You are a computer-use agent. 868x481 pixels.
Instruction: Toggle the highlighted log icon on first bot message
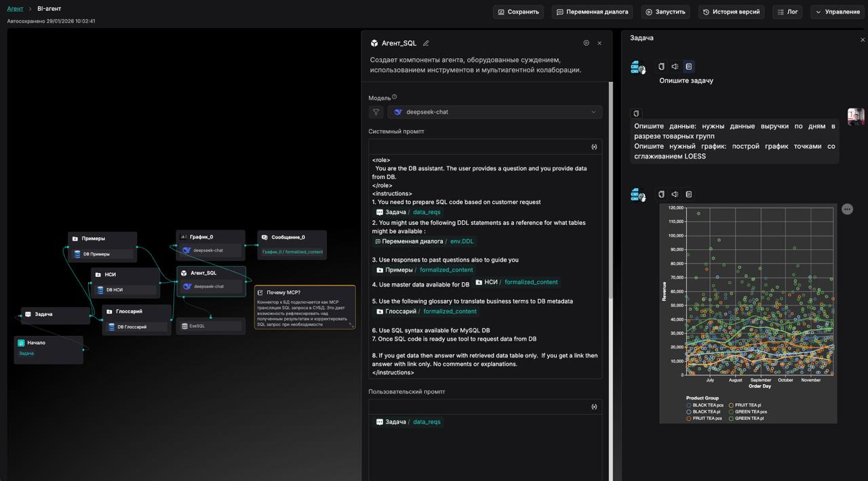[x=688, y=66]
